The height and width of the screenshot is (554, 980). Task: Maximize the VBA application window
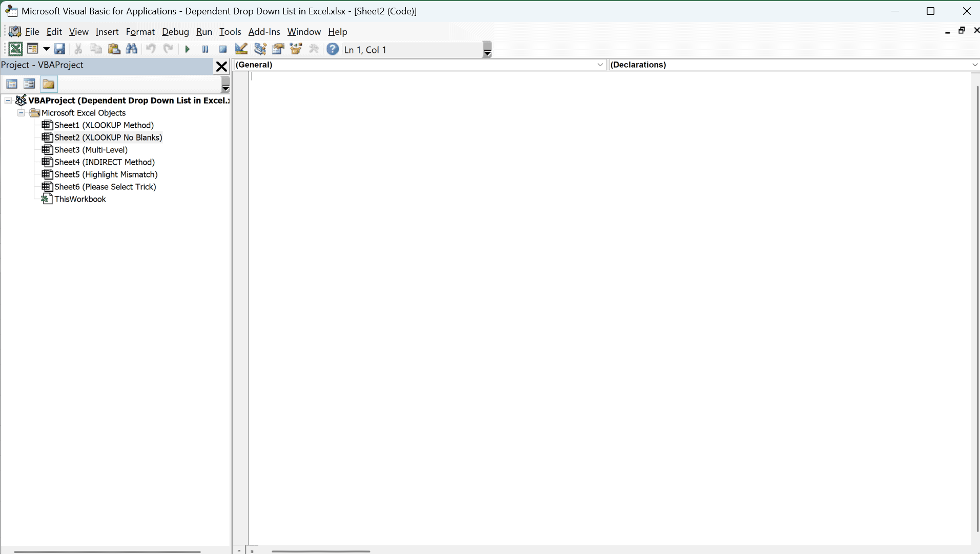coord(931,11)
